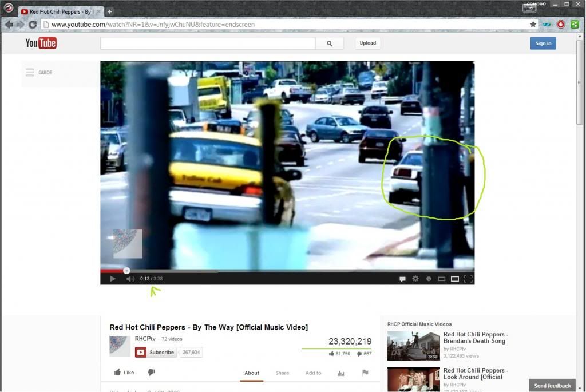Play the video with play button
The image size is (586, 392).
[113, 279]
